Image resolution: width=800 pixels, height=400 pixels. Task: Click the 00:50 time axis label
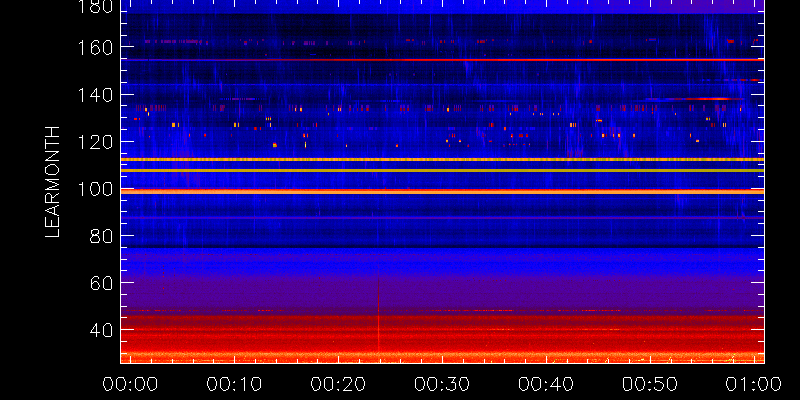[x=650, y=384]
